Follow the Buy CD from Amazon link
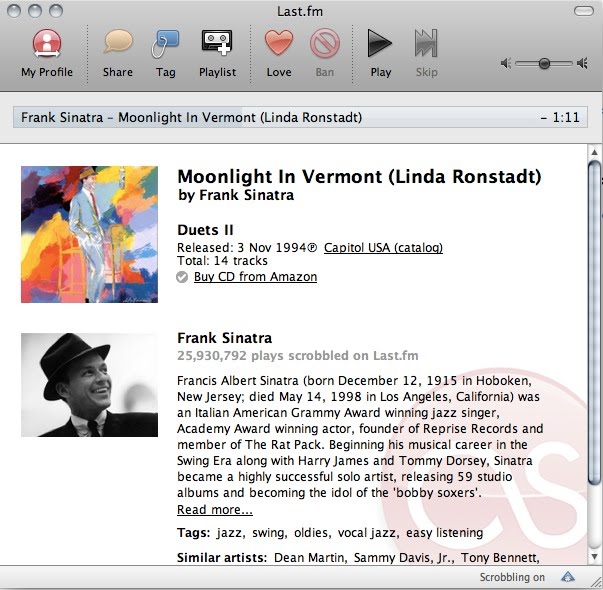Viewport: 603px width, 590px height. [255, 277]
